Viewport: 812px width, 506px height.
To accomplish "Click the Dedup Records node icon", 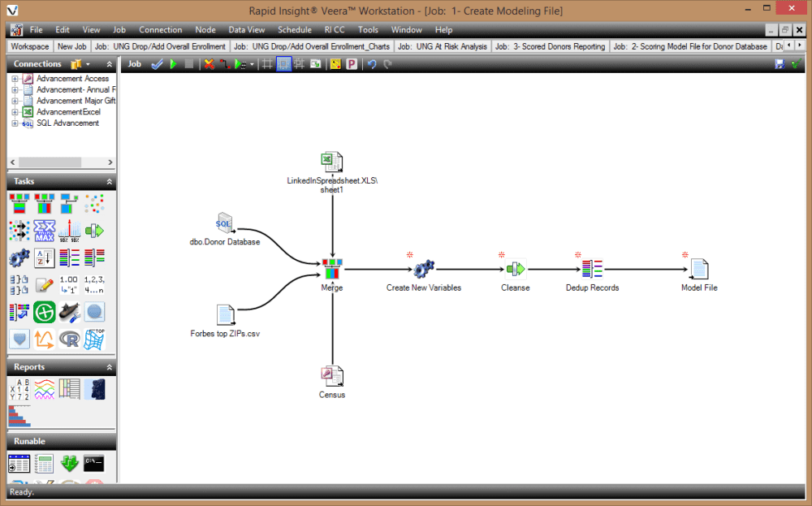I will click(592, 269).
